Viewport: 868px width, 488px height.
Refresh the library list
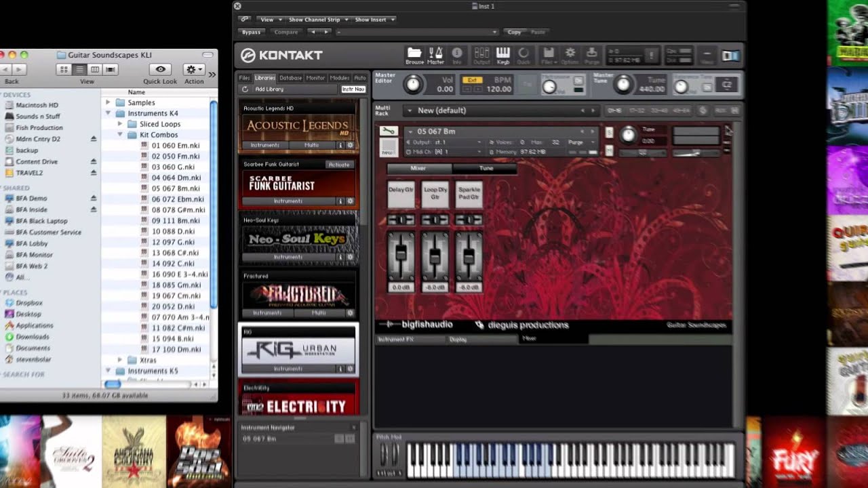[245, 89]
